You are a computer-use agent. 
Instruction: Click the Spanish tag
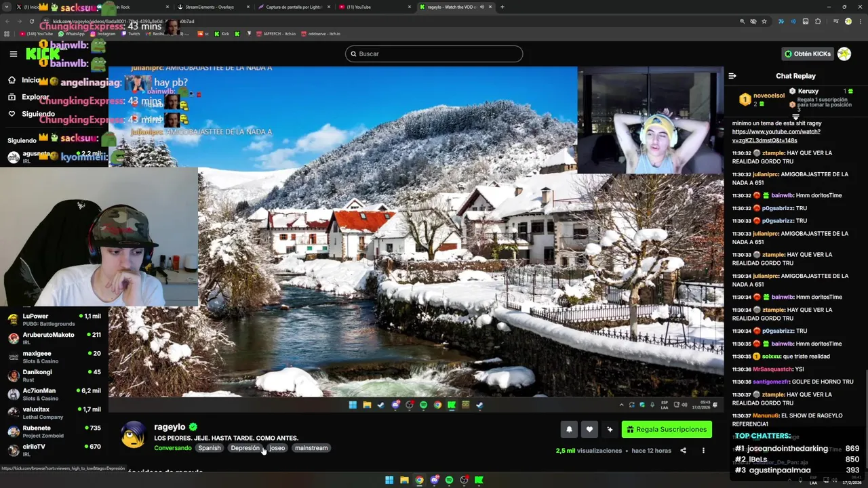[x=210, y=448]
